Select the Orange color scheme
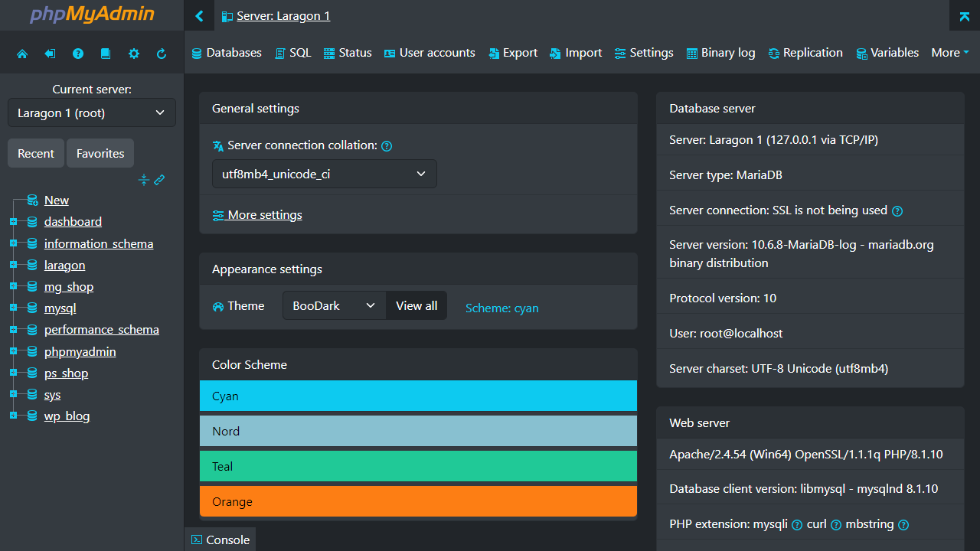 418,501
